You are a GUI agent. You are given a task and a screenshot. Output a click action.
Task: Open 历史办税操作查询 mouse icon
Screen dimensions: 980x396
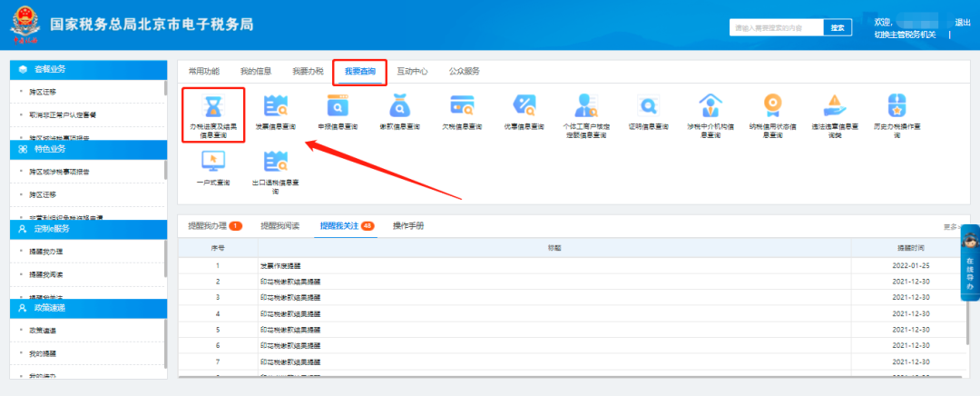[x=897, y=106]
